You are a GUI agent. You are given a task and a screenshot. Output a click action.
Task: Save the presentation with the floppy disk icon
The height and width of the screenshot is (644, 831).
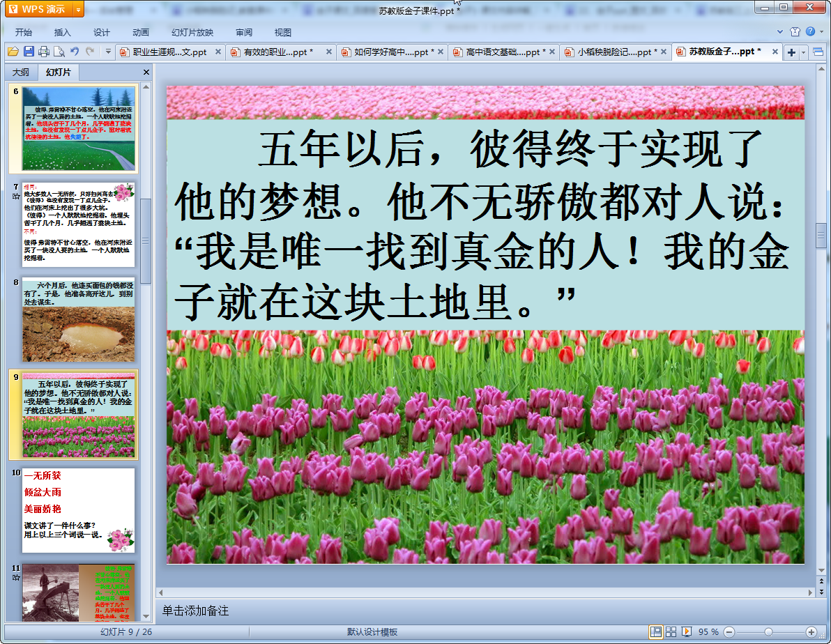pos(29,52)
